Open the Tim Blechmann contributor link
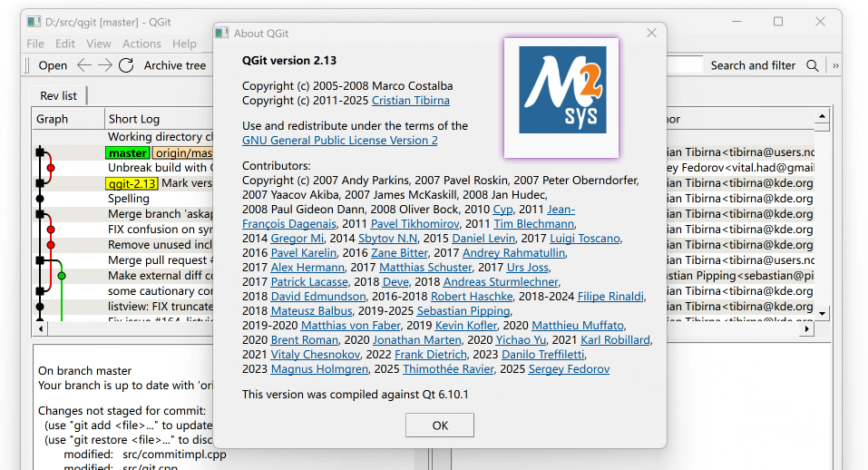868x470 pixels. click(x=533, y=223)
